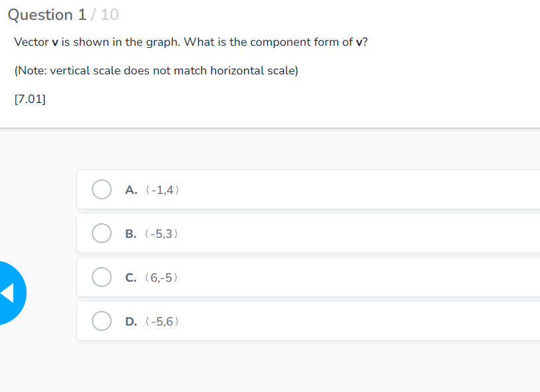Viewport: 540px width, 392px height.
Task: Click the [7.01] standard reference text
Action: tap(29, 98)
